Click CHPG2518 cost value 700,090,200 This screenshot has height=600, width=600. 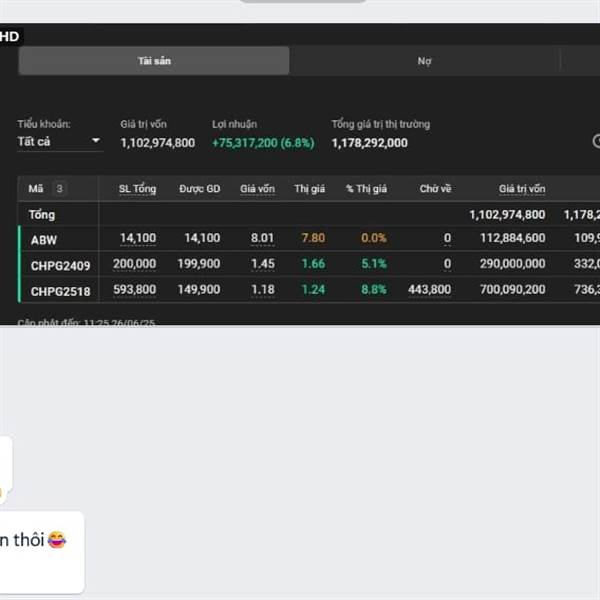(x=512, y=289)
